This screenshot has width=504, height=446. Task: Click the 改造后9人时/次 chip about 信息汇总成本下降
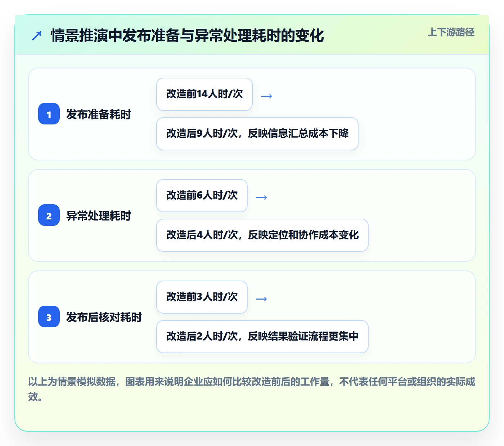257,134
